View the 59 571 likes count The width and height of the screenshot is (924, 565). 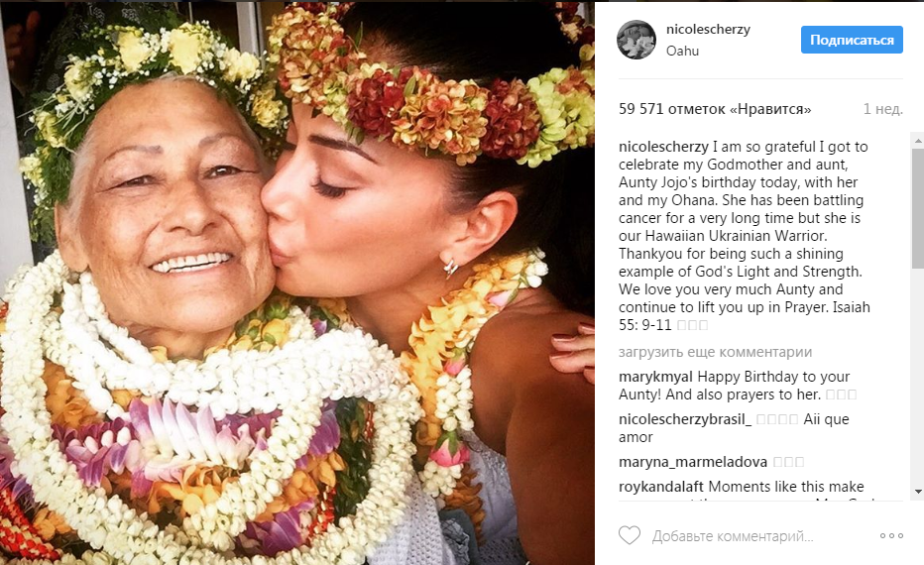pyautogui.click(x=715, y=109)
